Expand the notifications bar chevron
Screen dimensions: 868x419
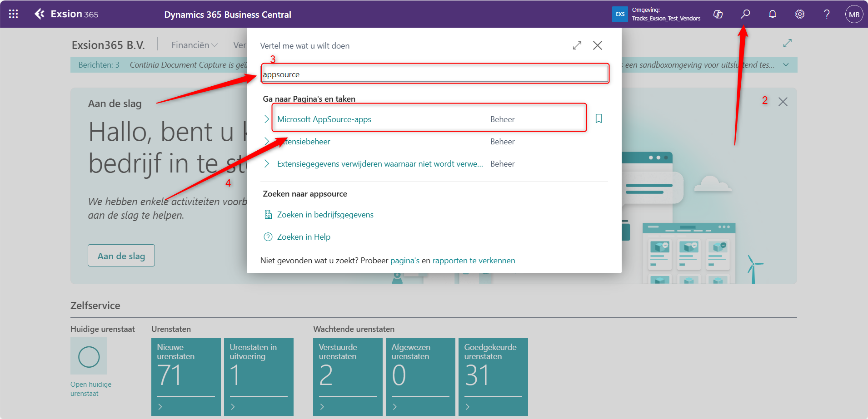pos(786,65)
